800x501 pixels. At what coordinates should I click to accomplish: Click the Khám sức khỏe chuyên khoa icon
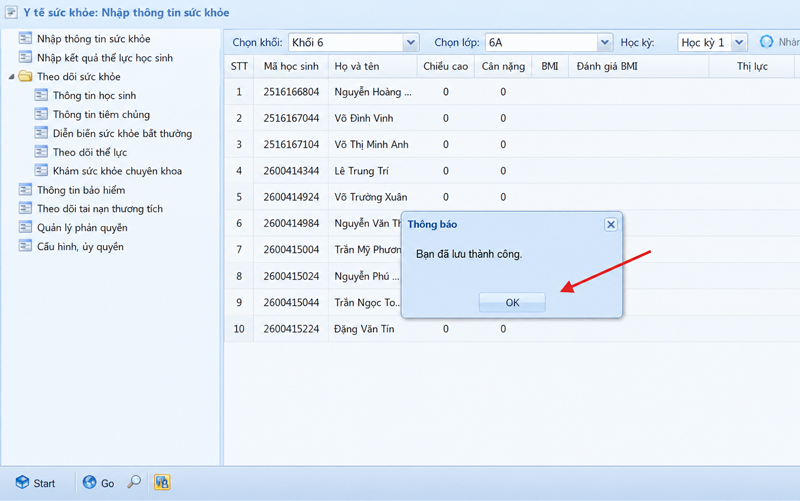(41, 170)
